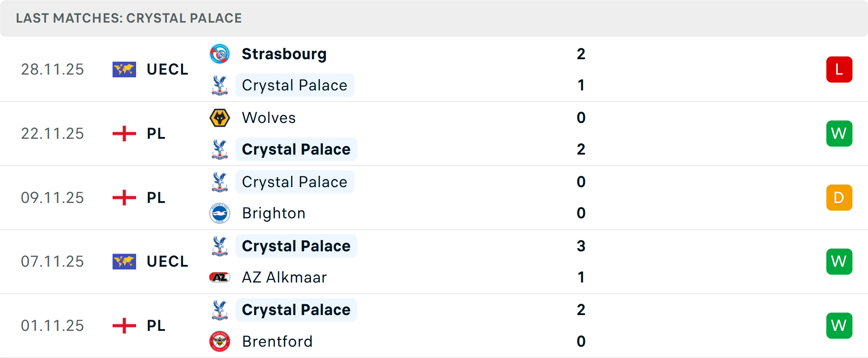Click the Strasbourg club crest
The height and width of the screenshot is (358, 868).
(x=220, y=53)
